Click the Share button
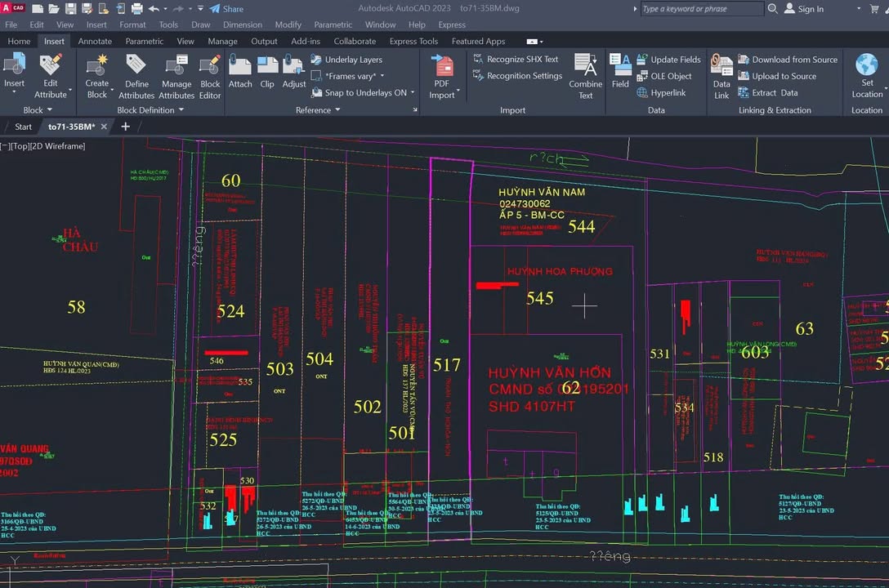The height and width of the screenshot is (588, 889). 226,9
